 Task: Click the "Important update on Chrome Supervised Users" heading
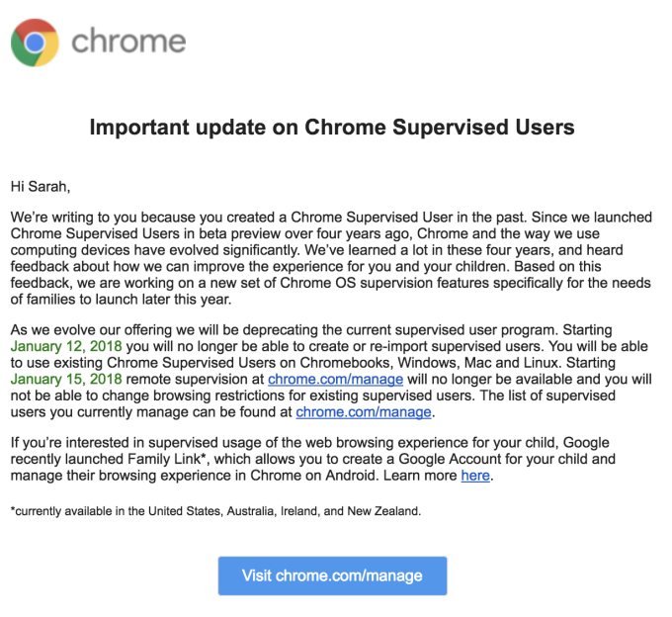point(332,127)
